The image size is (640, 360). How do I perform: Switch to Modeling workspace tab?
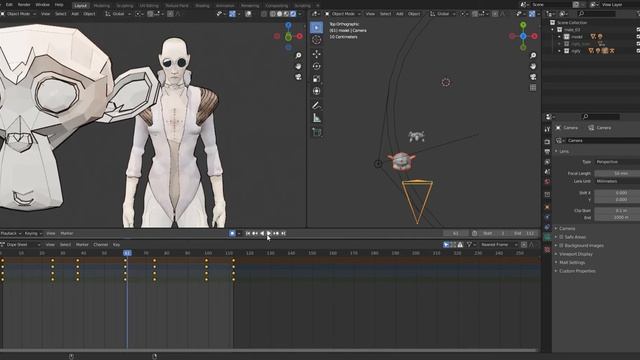pyautogui.click(x=102, y=6)
